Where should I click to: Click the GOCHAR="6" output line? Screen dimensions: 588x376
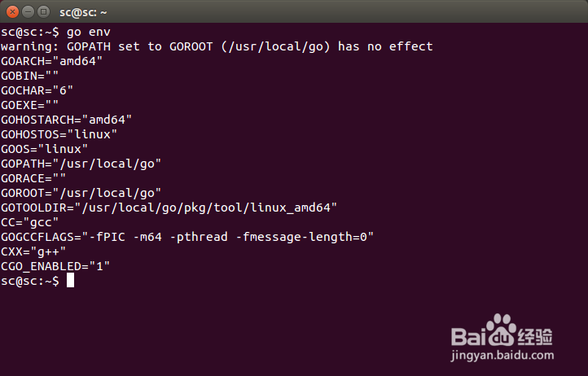tap(37, 90)
